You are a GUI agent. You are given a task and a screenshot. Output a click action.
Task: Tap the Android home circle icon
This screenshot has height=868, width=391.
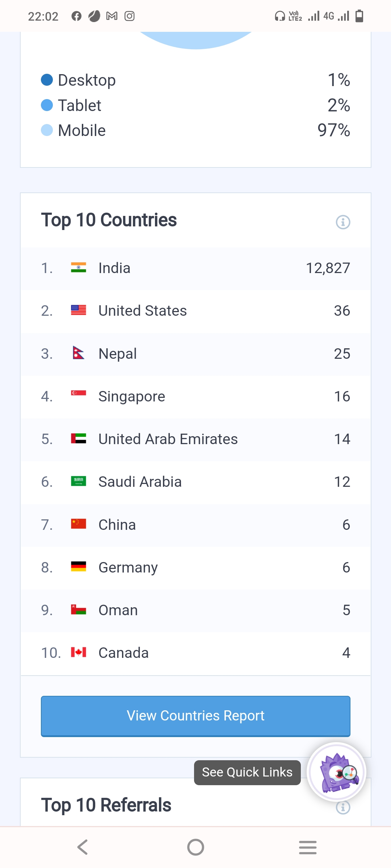[195, 847]
